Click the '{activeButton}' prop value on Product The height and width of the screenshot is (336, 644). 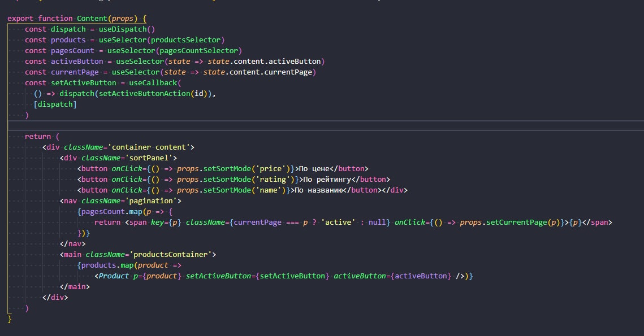pos(421,276)
